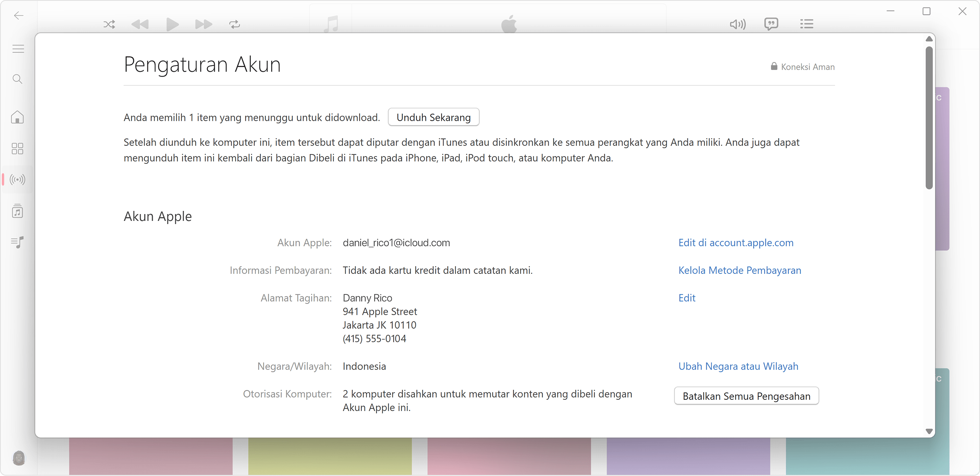
Task: Click the Apple logo at top center
Action: click(x=509, y=24)
